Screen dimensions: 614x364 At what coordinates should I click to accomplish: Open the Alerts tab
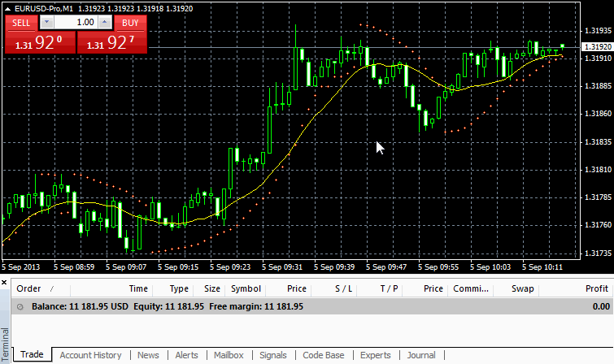click(186, 355)
